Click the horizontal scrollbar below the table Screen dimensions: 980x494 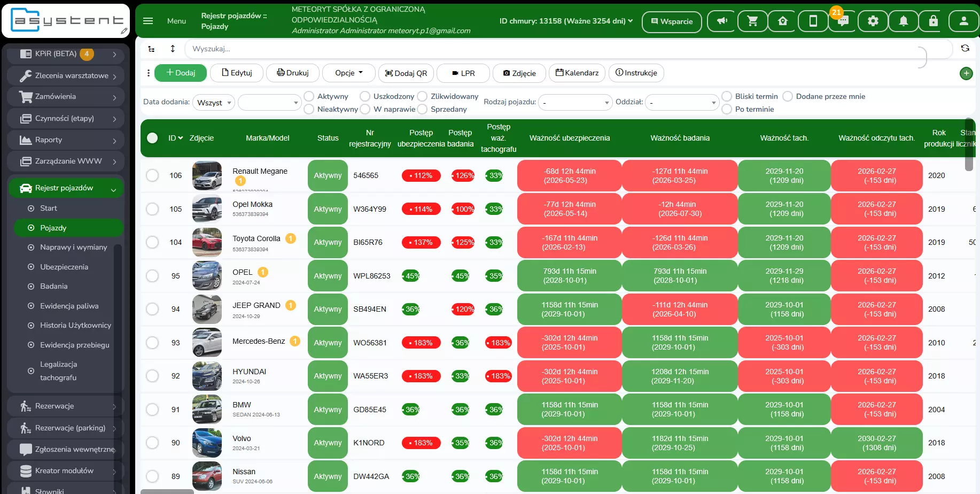point(167,491)
